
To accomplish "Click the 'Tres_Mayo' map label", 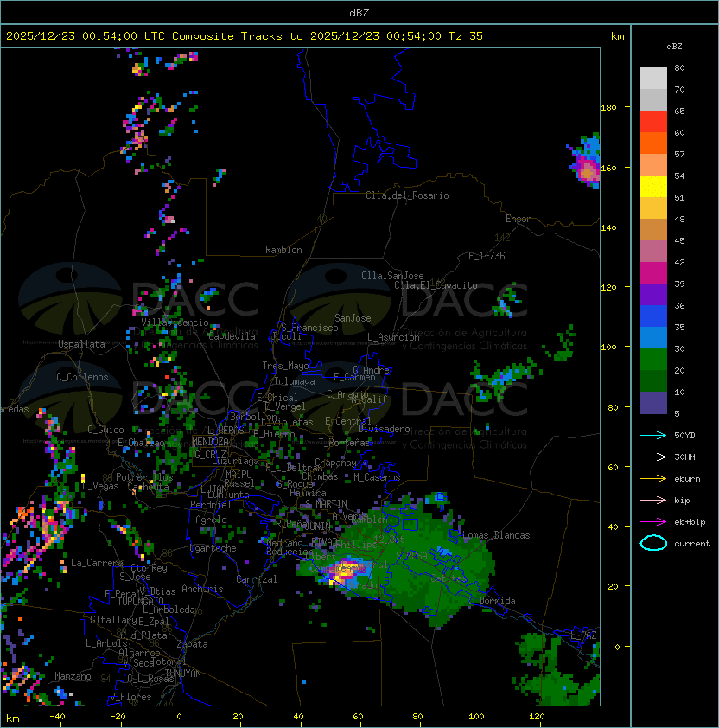I will coord(285,366).
